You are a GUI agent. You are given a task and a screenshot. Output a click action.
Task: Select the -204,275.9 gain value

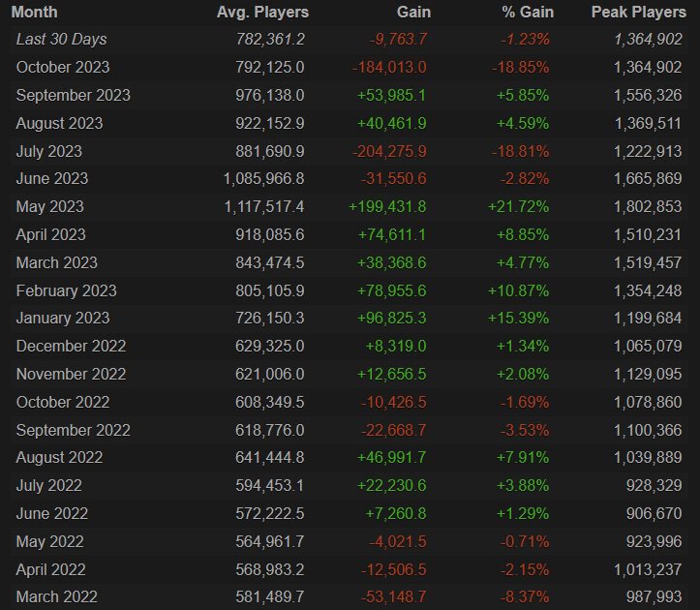click(387, 151)
